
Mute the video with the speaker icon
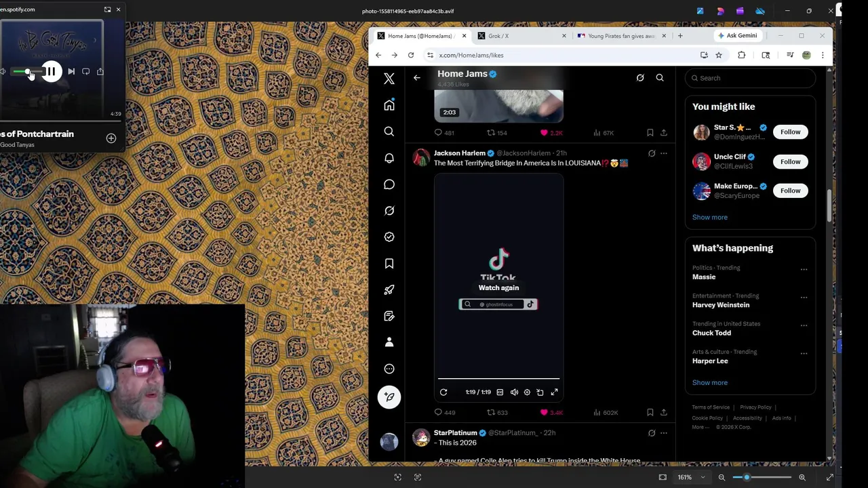point(514,392)
